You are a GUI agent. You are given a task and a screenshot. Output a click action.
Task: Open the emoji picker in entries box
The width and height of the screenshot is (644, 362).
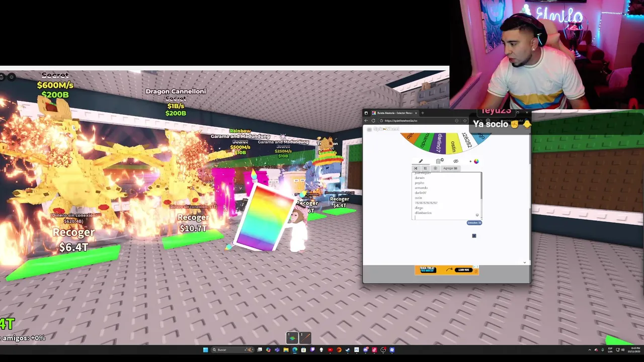[477, 215]
